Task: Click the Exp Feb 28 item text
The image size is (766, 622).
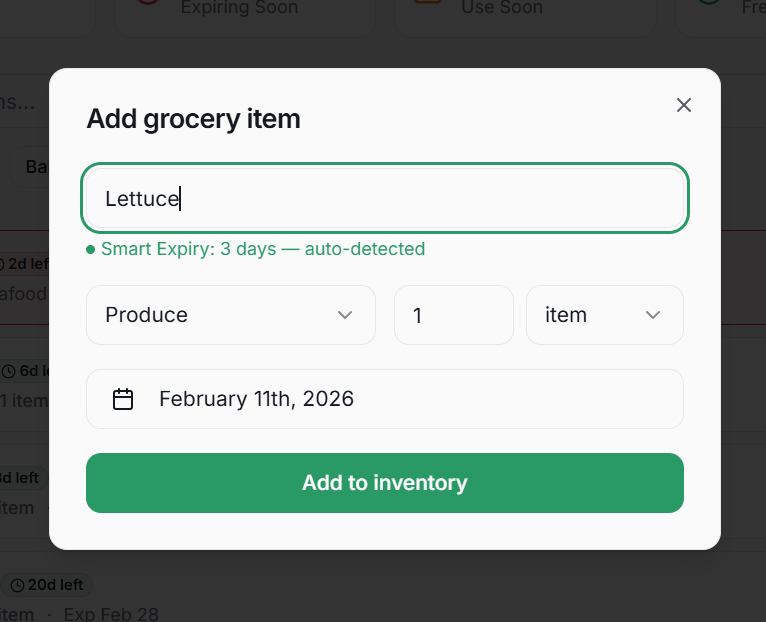Action: (110, 613)
